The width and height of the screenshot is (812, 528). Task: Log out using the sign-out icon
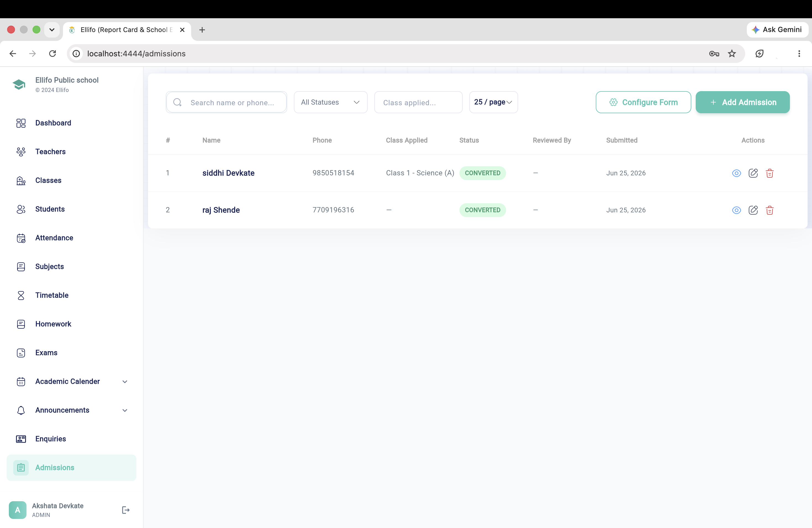(126, 510)
